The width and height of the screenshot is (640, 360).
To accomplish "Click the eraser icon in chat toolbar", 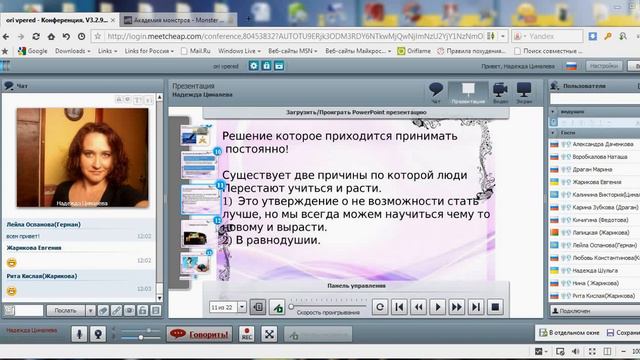I will coord(103,311).
